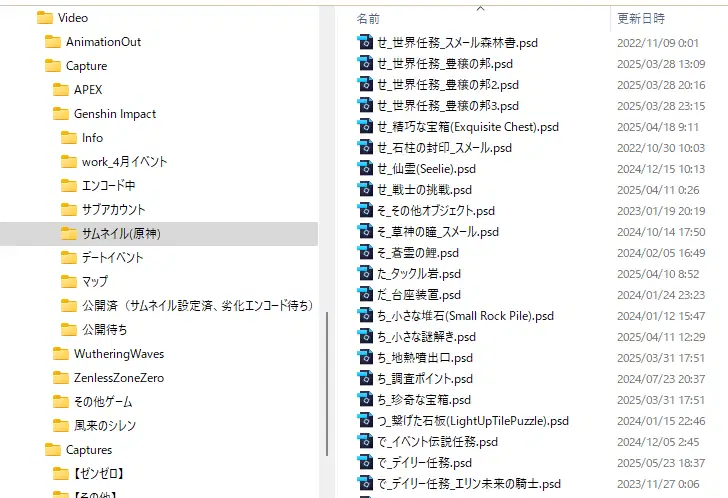Open the サムネイル(原神) folder
The height and width of the screenshot is (498, 728).
tap(121, 233)
